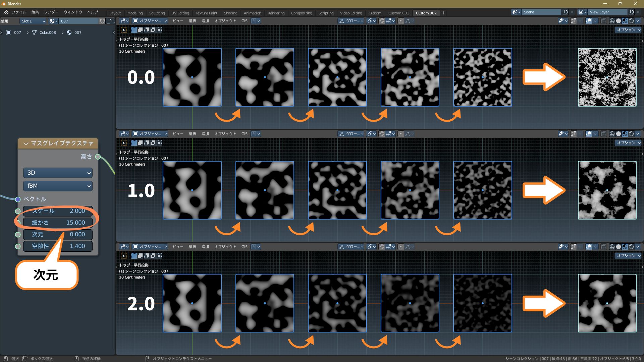The image size is (644, 362).
Task: Open オプション dropdown in the top 3D viewport
Action: click(628, 30)
